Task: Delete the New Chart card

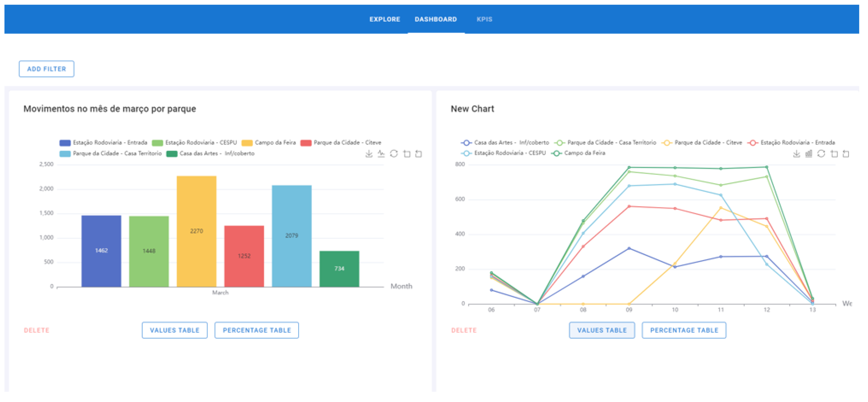Action: [x=464, y=330]
